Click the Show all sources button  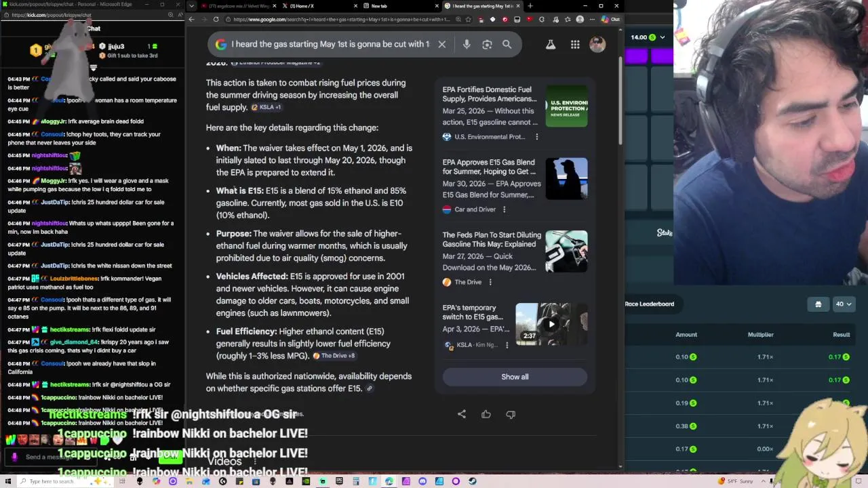click(x=515, y=377)
